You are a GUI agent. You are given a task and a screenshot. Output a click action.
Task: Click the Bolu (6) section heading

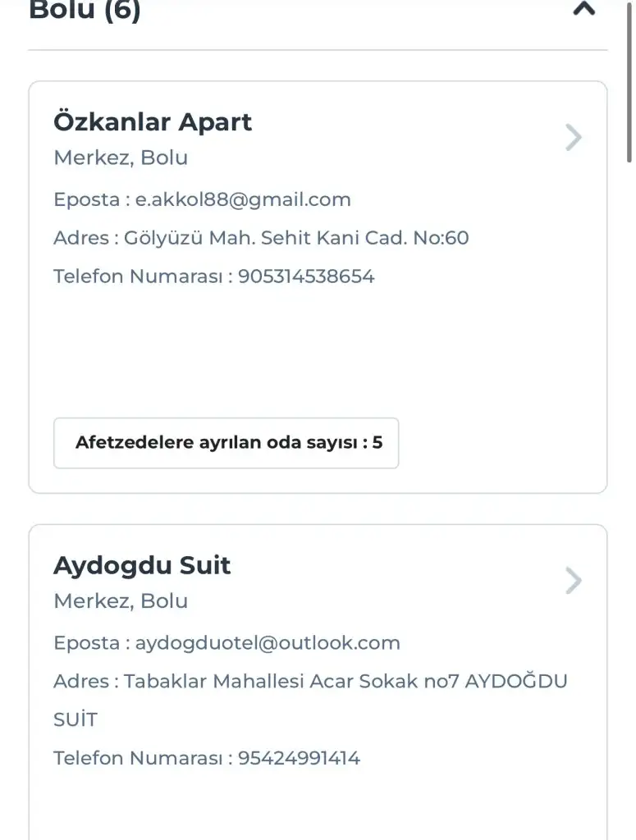tap(85, 11)
